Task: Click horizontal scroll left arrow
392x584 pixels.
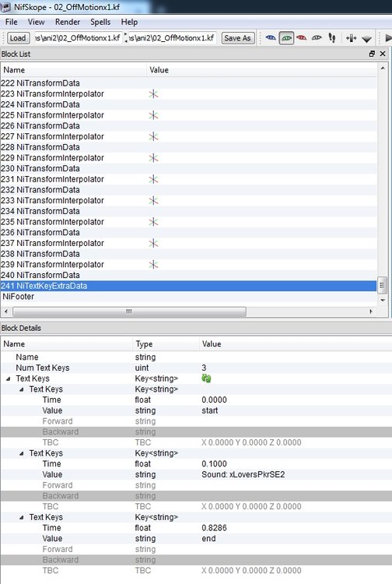Action: point(5,311)
